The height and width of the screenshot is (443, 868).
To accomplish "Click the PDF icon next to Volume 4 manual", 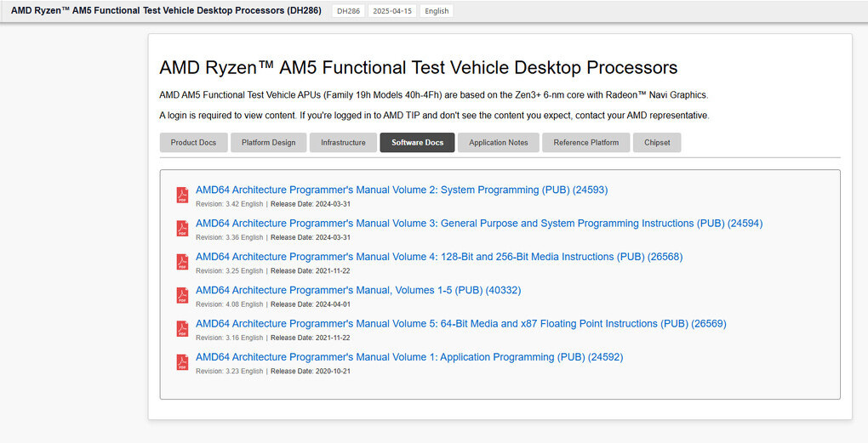I will tap(182, 262).
